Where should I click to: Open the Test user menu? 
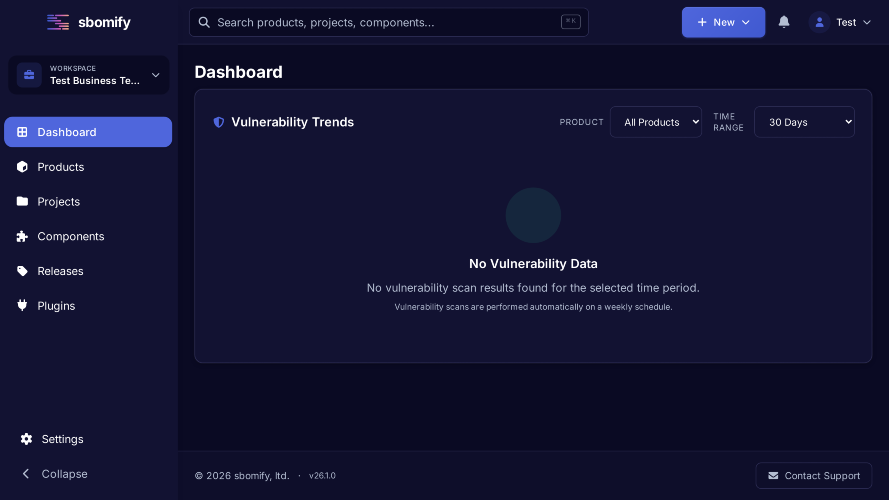[841, 22]
